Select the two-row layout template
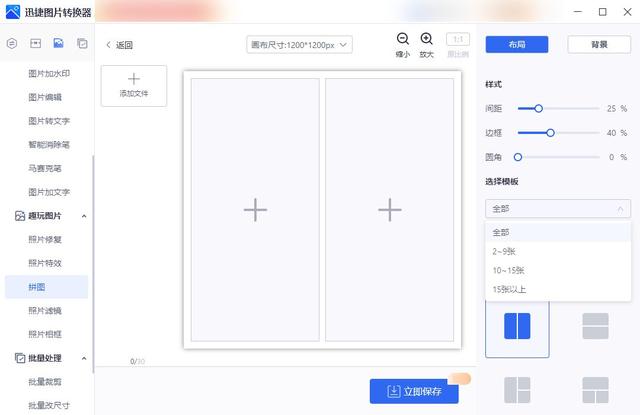640x415 pixels. [x=595, y=326]
